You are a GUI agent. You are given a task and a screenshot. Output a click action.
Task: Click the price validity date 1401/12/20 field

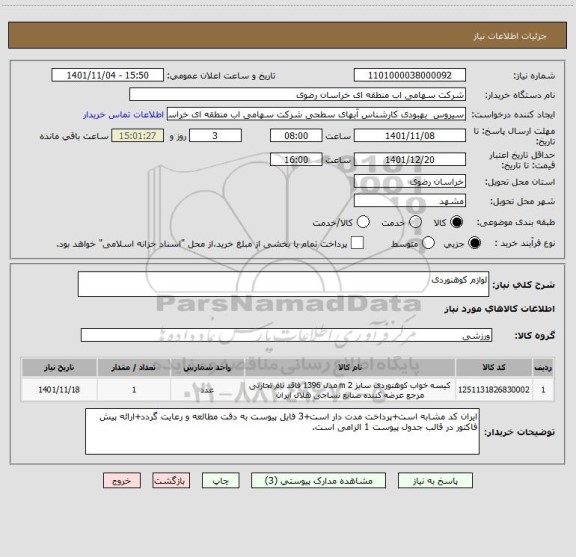coord(410,159)
